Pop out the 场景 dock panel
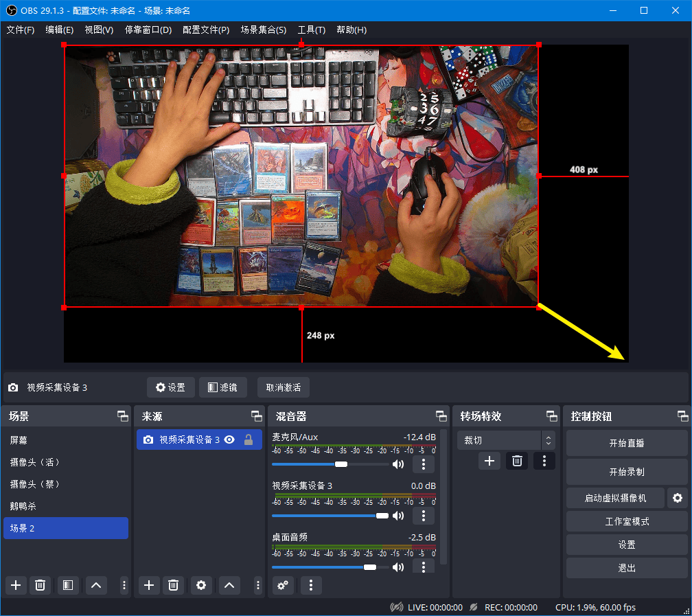692x616 pixels. coord(123,416)
